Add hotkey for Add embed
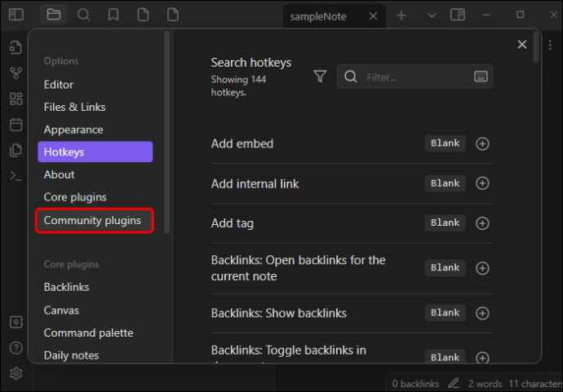563x392 pixels. tap(482, 143)
